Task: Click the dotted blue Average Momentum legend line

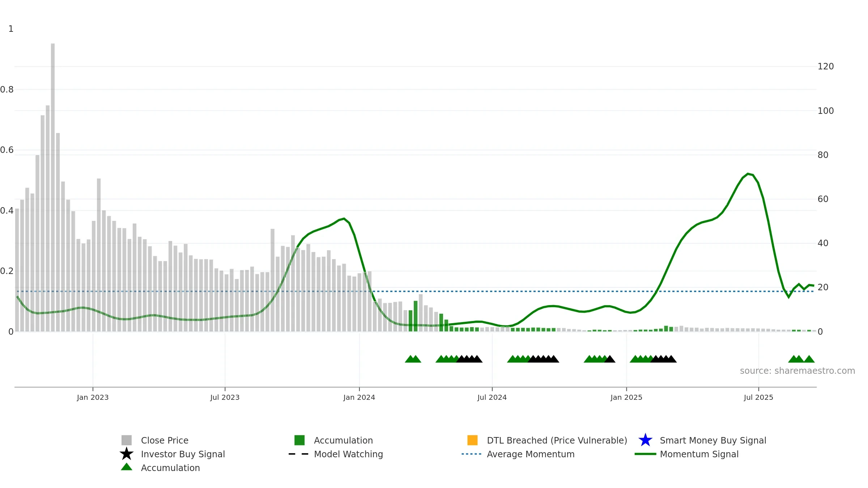Action: coord(471,454)
